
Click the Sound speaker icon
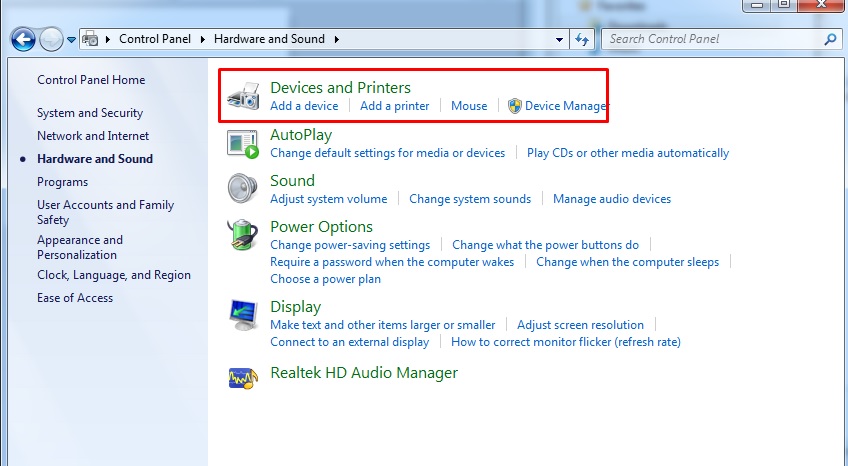click(242, 188)
